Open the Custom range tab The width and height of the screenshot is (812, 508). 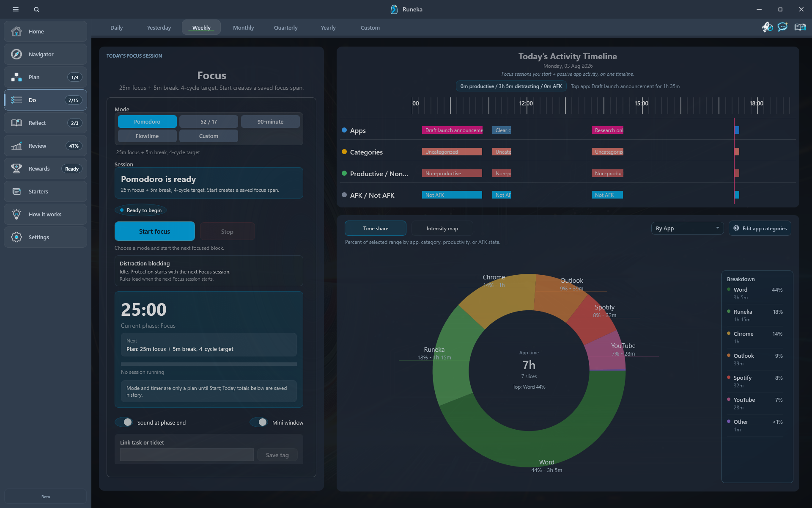point(370,28)
